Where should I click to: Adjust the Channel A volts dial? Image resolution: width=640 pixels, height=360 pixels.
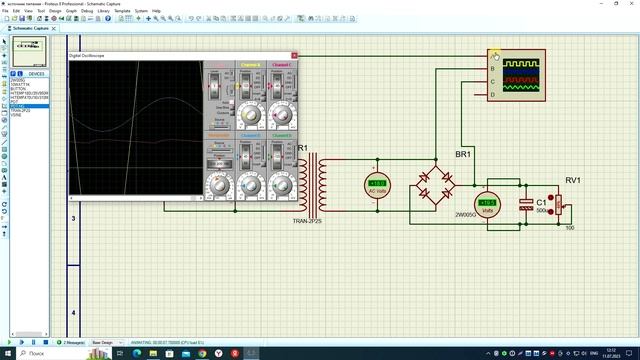(x=250, y=115)
